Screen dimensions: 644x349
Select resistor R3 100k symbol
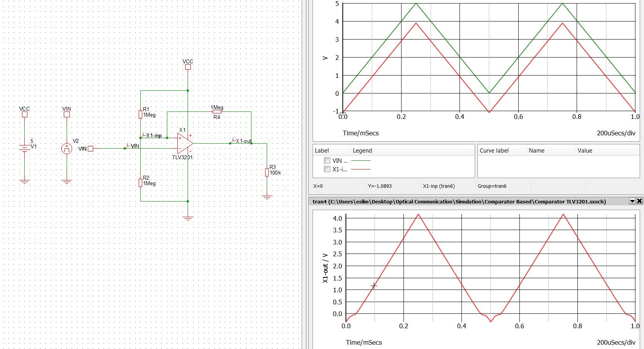click(x=267, y=172)
